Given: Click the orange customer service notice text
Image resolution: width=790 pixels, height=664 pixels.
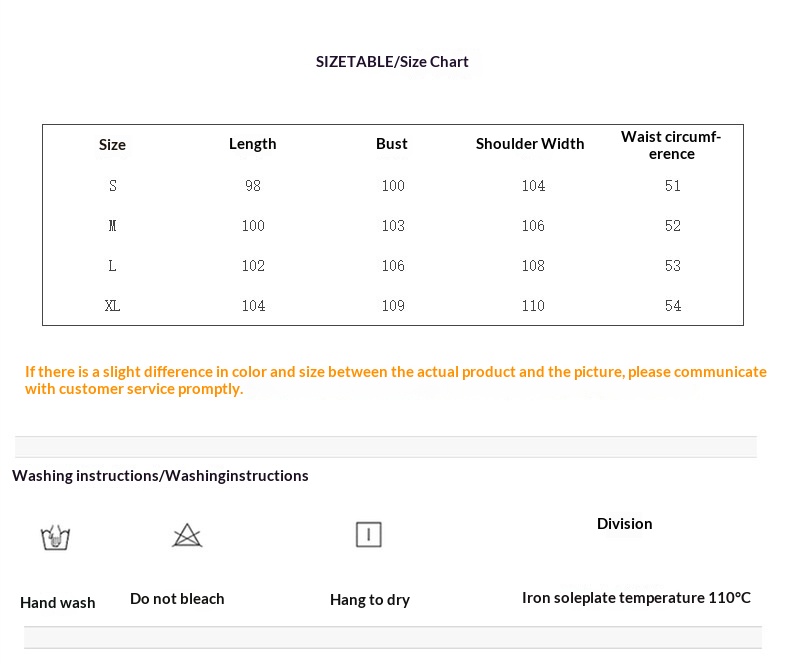Looking at the screenshot, I should pyautogui.click(x=395, y=380).
